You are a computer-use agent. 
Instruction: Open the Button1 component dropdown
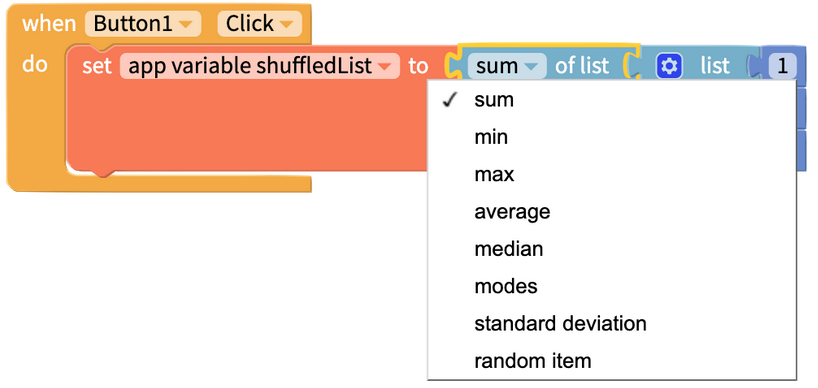tap(143, 24)
